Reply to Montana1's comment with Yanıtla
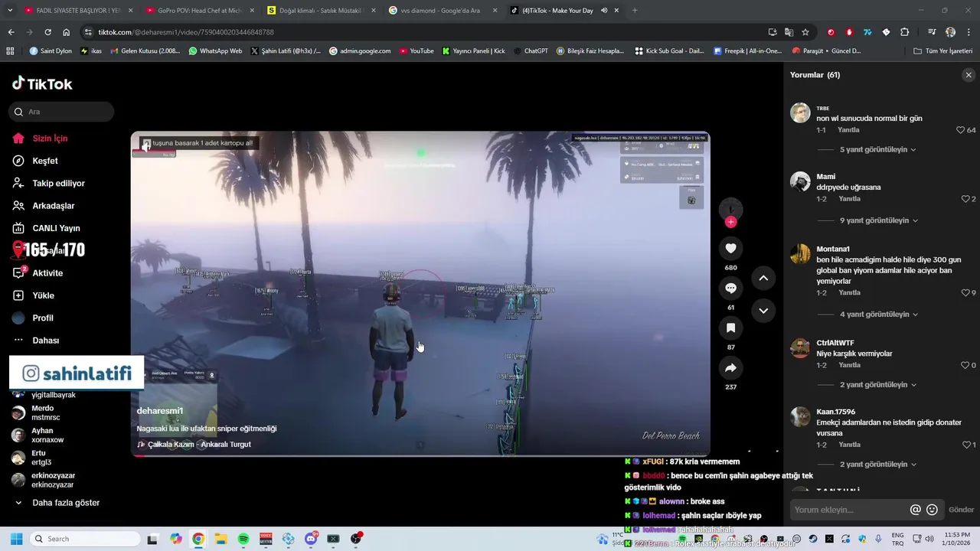The image size is (980, 551). 849,293
